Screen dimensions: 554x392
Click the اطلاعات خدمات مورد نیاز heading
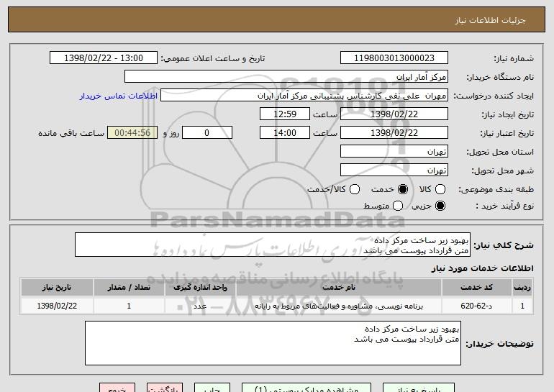[x=482, y=268]
